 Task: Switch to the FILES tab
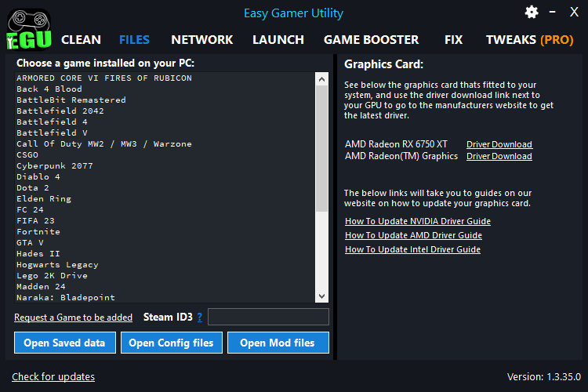point(134,40)
